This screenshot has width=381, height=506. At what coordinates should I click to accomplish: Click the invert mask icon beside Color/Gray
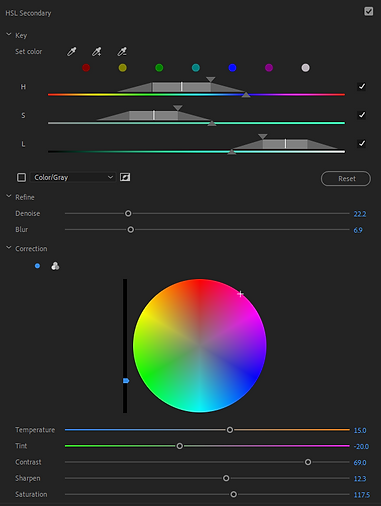tap(125, 177)
